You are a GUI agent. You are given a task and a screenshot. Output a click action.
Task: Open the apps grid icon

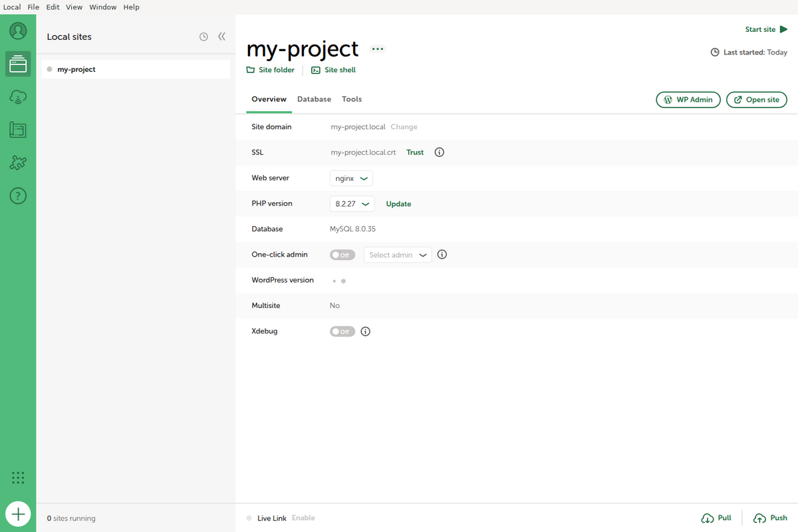point(18,477)
